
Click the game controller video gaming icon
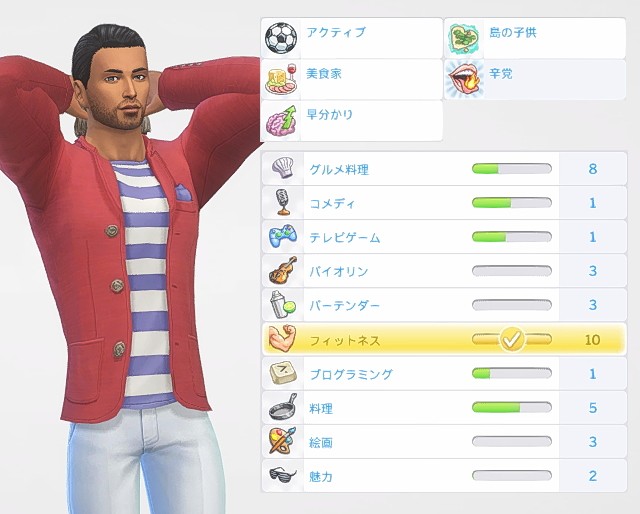click(283, 236)
